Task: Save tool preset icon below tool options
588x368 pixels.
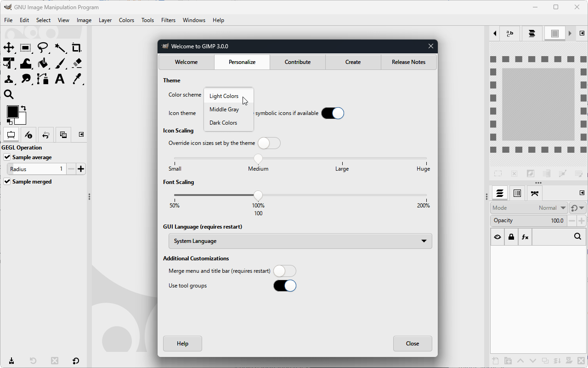Action: (11, 361)
